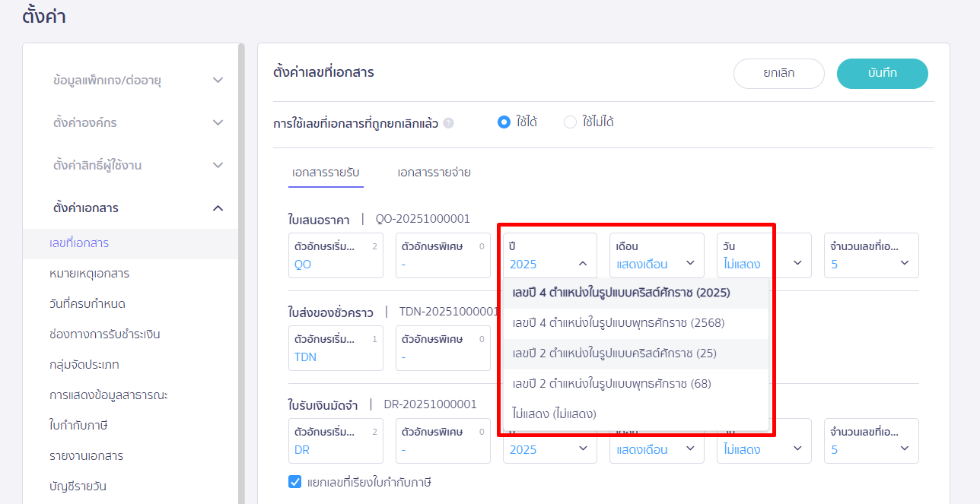Select the เอกสารรายรับ tab
The height and width of the screenshot is (504, 980).
[326, 172]
